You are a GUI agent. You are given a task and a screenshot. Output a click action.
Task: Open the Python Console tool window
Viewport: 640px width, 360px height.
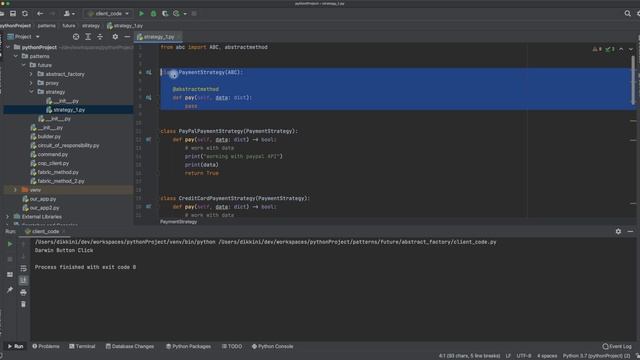[272, 347]
